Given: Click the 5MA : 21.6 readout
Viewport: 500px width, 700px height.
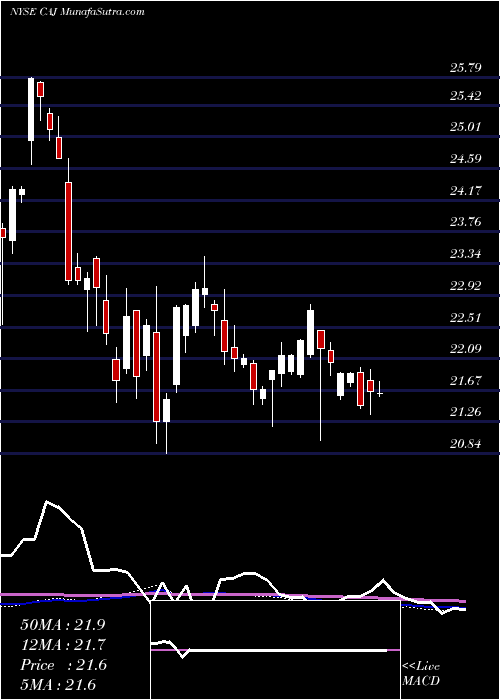Looking at the screenshot, I should pos(58,685).
